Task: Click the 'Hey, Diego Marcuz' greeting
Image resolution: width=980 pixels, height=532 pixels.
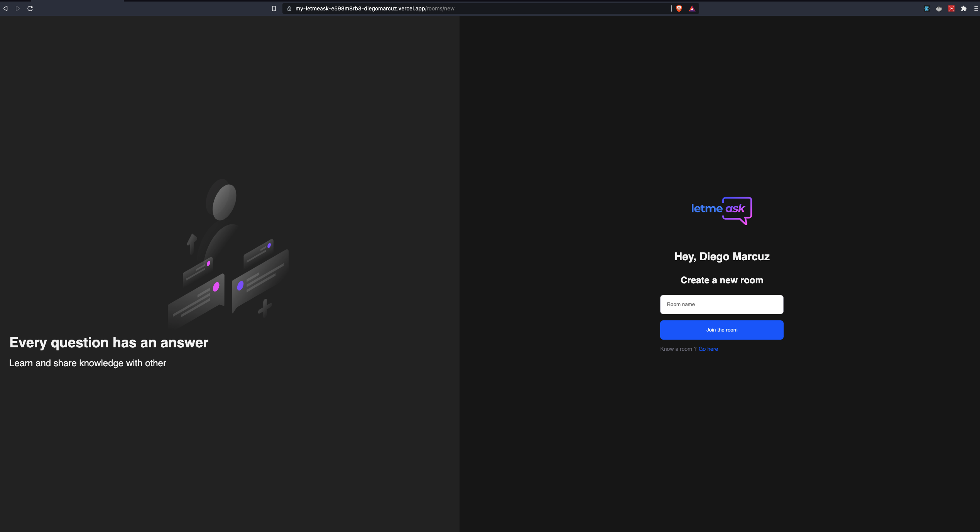Action: 722,257
